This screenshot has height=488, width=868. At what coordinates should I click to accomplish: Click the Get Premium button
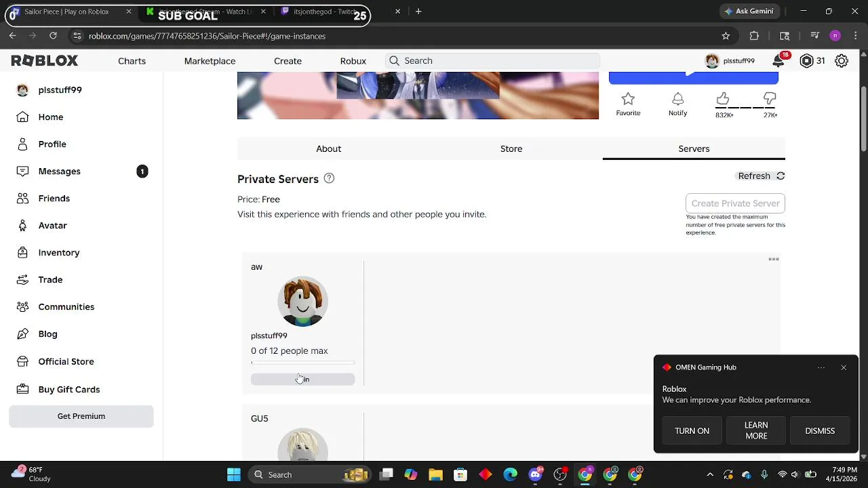pyautogui.click(x=81, y=416)
